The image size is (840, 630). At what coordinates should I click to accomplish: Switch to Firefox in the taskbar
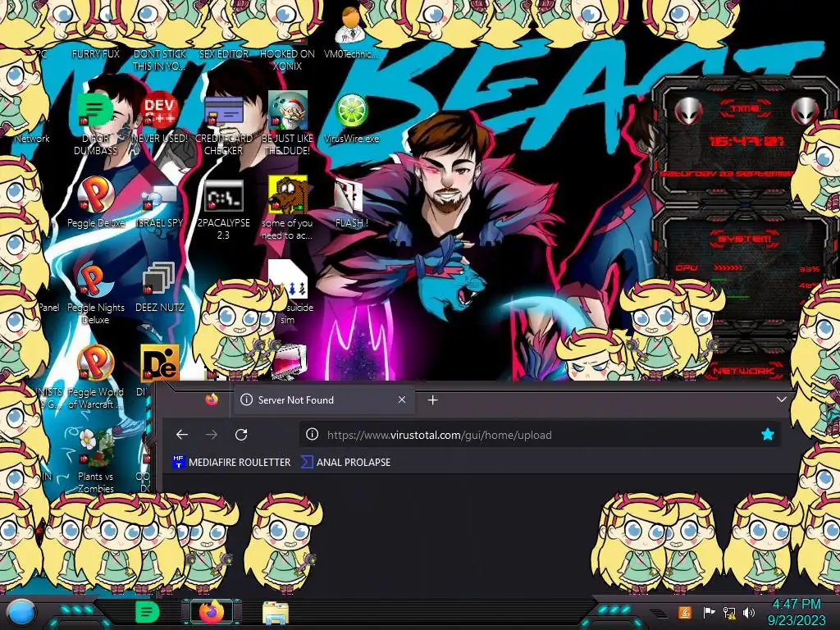coord(212,612)
